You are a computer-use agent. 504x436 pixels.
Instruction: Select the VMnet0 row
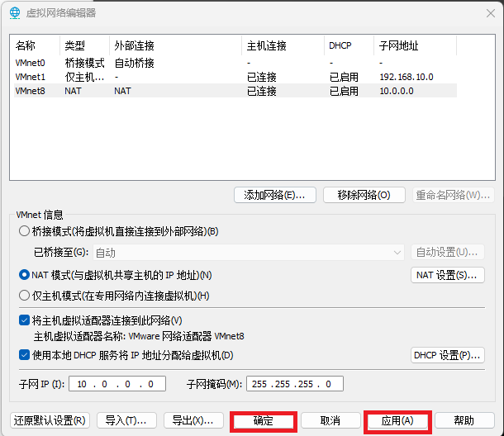(x=235, y=63)
